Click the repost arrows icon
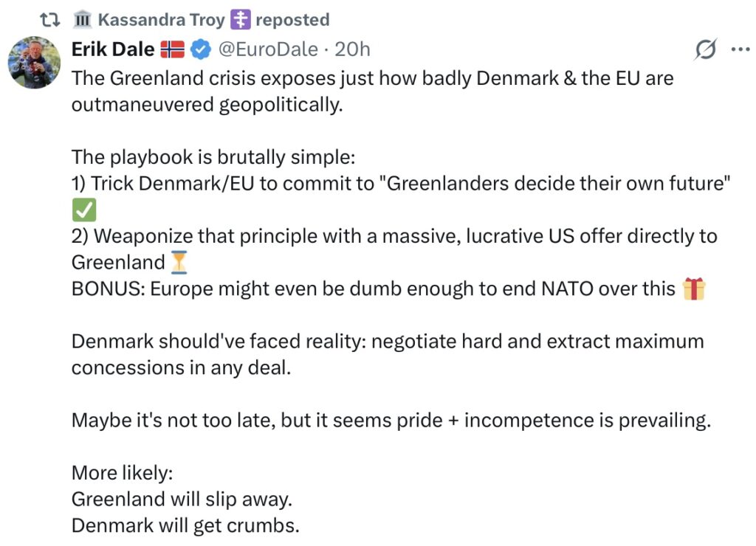Screen dimensions: 756x546 (x=49, y=20)
